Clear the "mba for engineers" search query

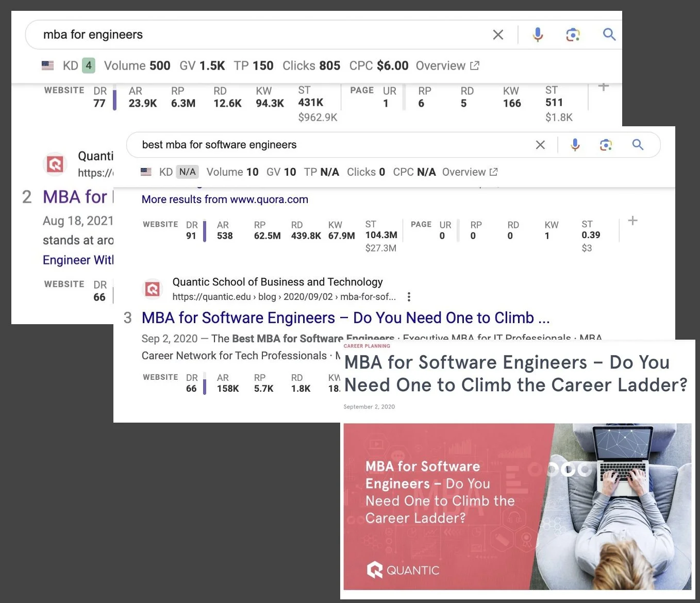(498, 35)
